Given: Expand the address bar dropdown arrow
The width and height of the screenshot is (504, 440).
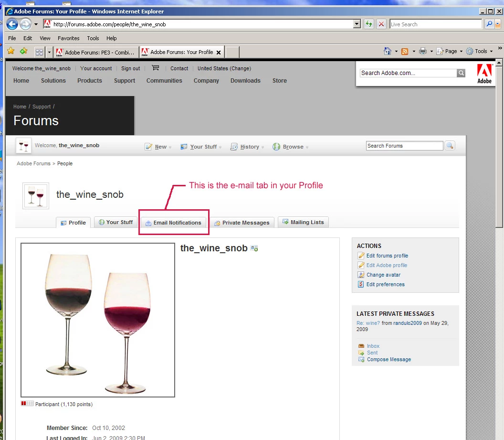Looking at the screenshot, I should click(x=357, y=24).
